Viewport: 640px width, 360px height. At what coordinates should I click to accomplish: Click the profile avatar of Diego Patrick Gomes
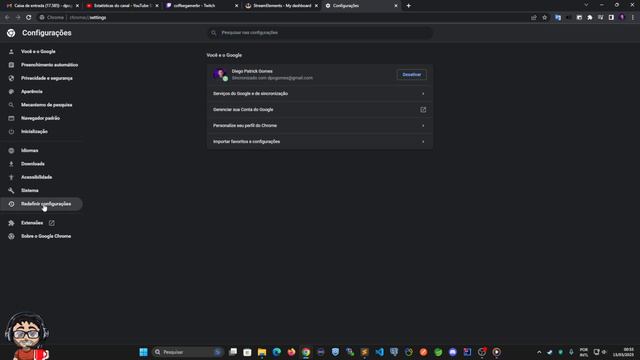click(x=220, y=74)
